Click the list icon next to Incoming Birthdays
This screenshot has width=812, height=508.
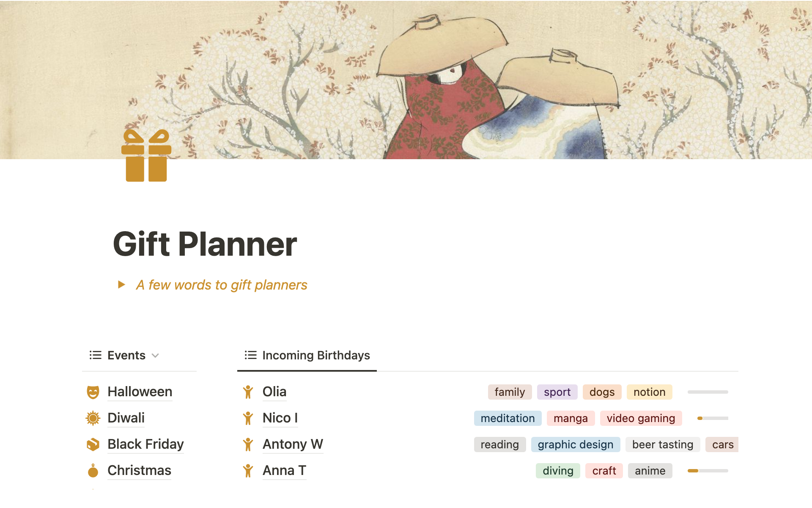251,355
